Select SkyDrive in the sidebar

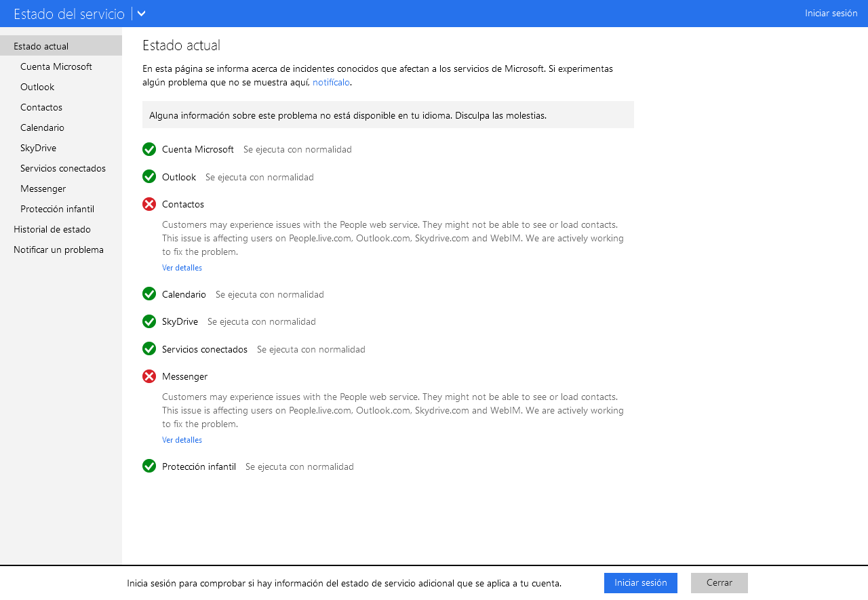[37, 148]
